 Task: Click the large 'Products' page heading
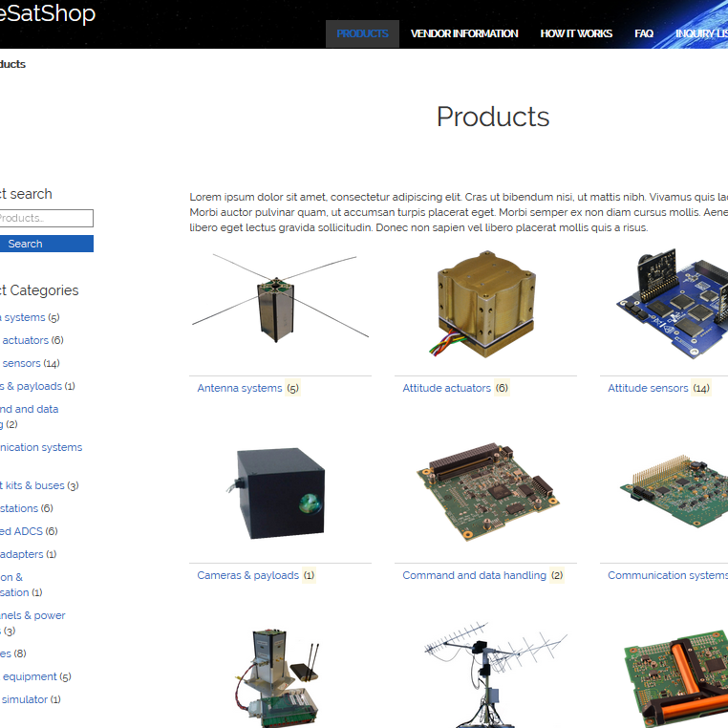493,117
